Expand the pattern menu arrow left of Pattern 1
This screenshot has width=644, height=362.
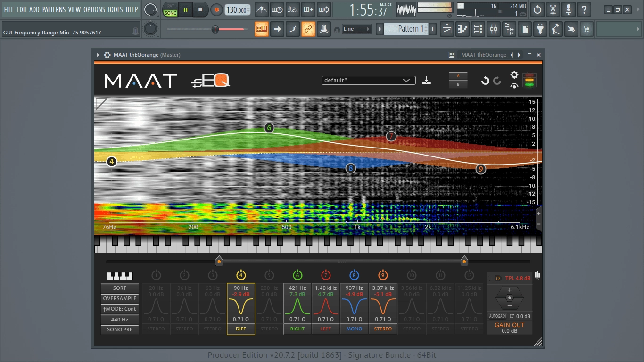pyautogui.click(x=380, y=29)
